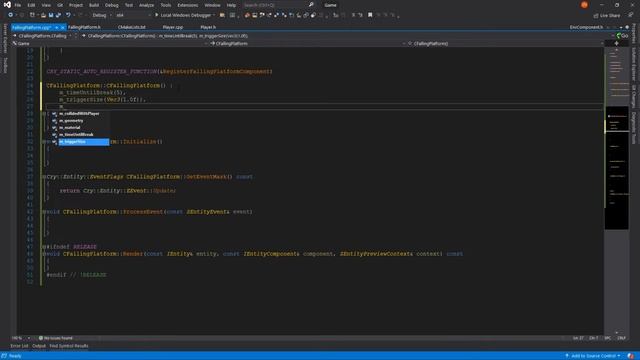This screenshot has width=640, height=360.
Task: Switch to CMakeLists.txt tab
Action: point(131,27)
